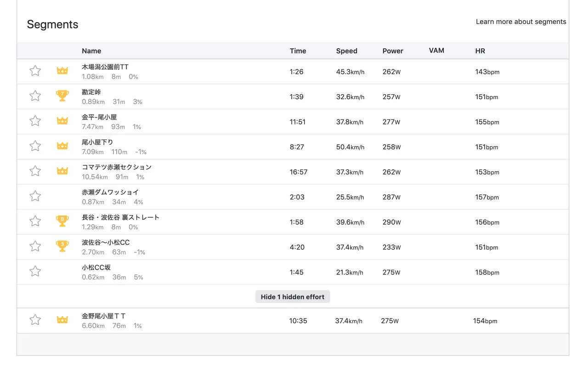Click the crown icon for 金平-尾小屋

click(x=62, y=121)
